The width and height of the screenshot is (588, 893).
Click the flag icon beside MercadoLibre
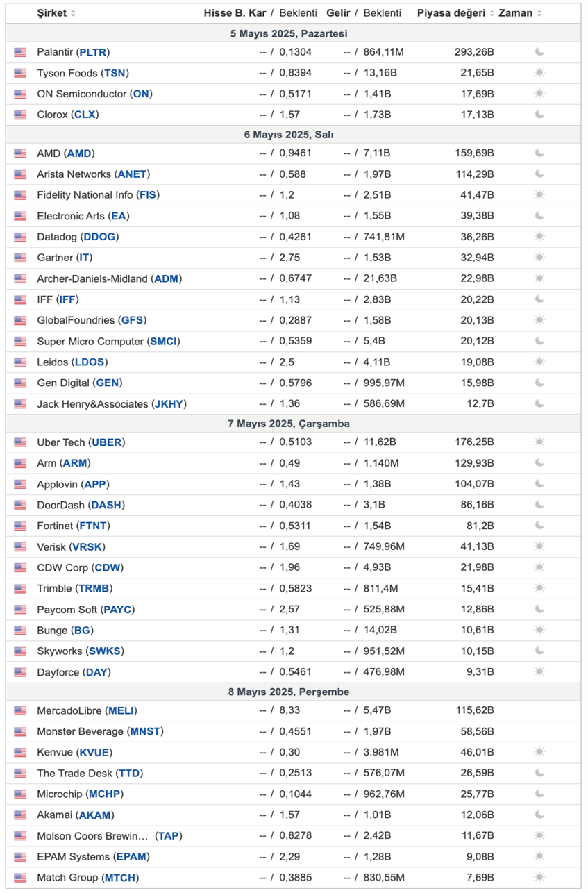(20, 710)
